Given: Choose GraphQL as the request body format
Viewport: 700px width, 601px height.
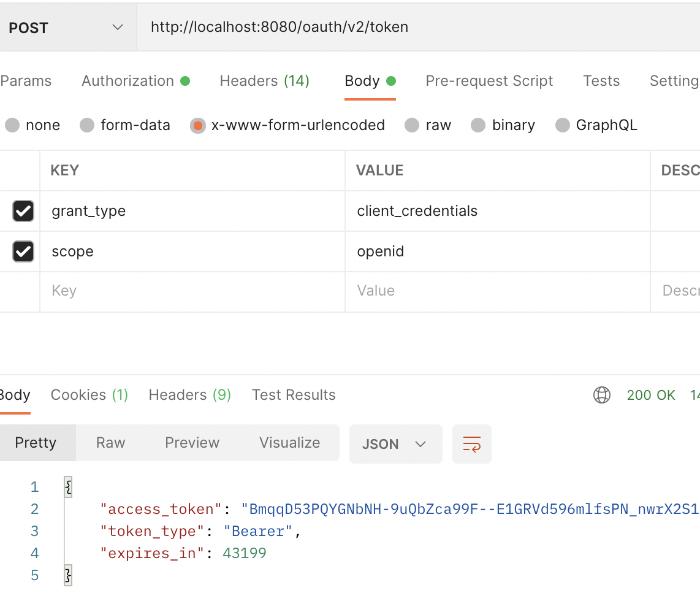Looking at the screenshot, I should tap(562, 125).
